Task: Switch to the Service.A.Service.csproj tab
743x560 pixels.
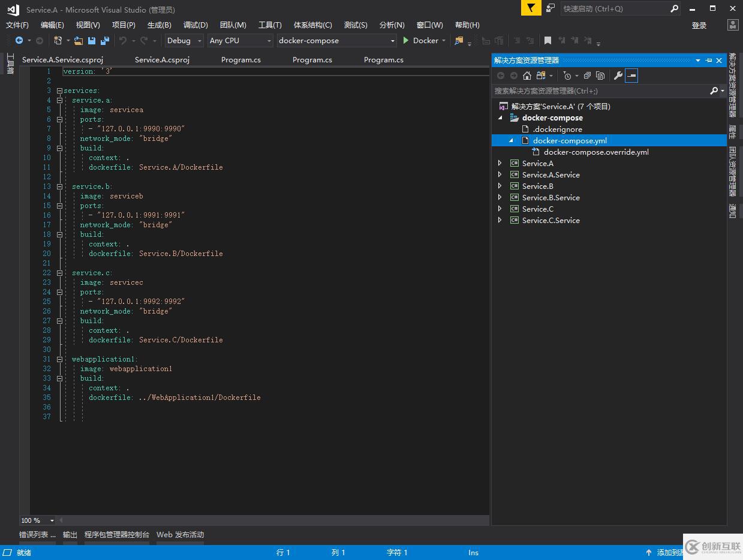Action: [63, 60]
